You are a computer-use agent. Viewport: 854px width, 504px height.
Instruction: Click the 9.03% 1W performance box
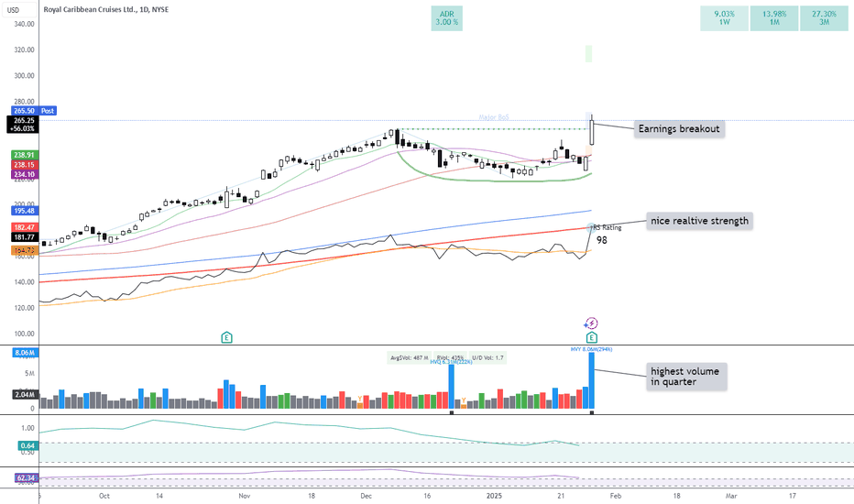coord(724,18)
